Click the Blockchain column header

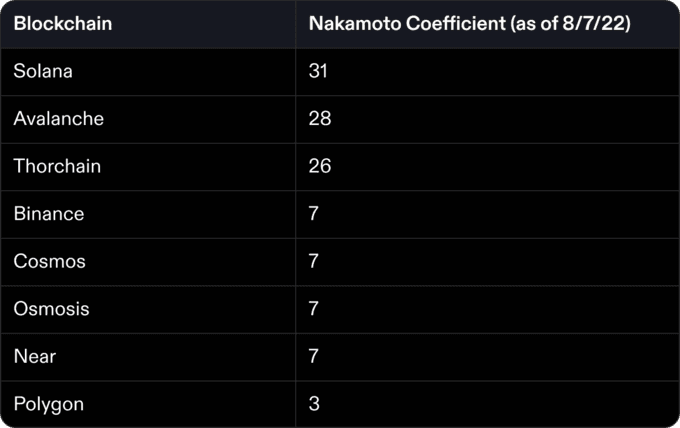click(x=61, y=24)
